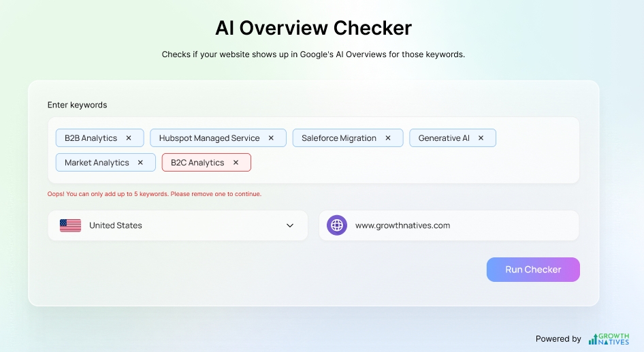Click the keyword limit error message
The height and width of the screenshot is (352, 644).
click(155, 194)
